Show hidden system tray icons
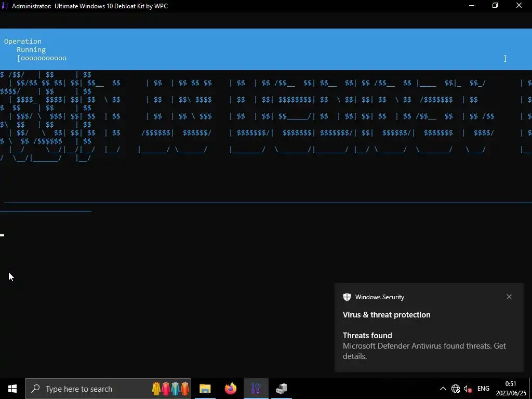 (443, 389)
